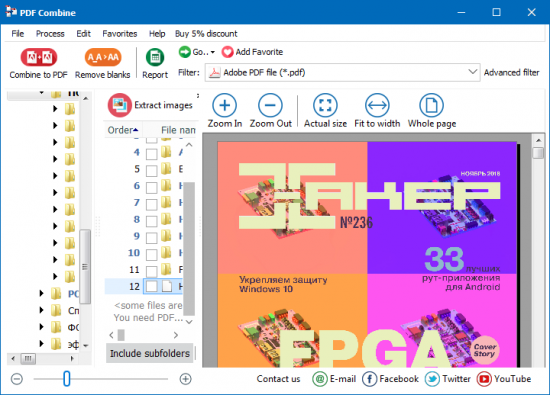The image size is (550, 395).
Task: Tick the checkbox for row 8
Action: [x=152, y=221]
